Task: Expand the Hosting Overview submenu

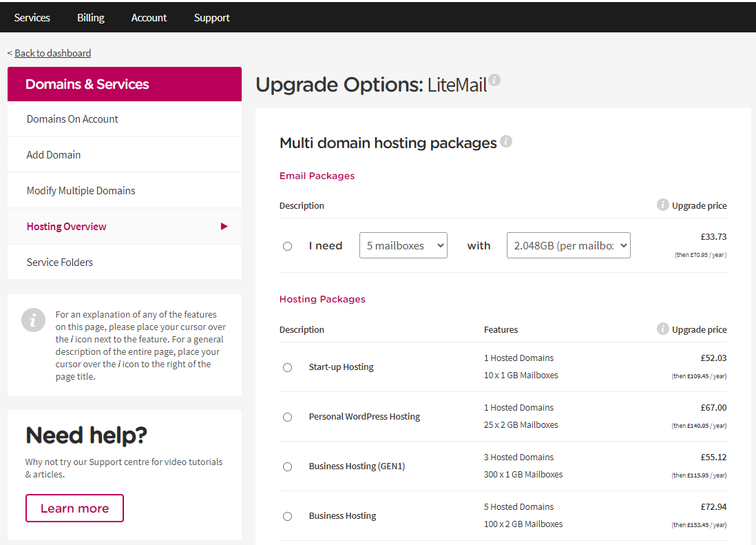Action: coord(66,225)
